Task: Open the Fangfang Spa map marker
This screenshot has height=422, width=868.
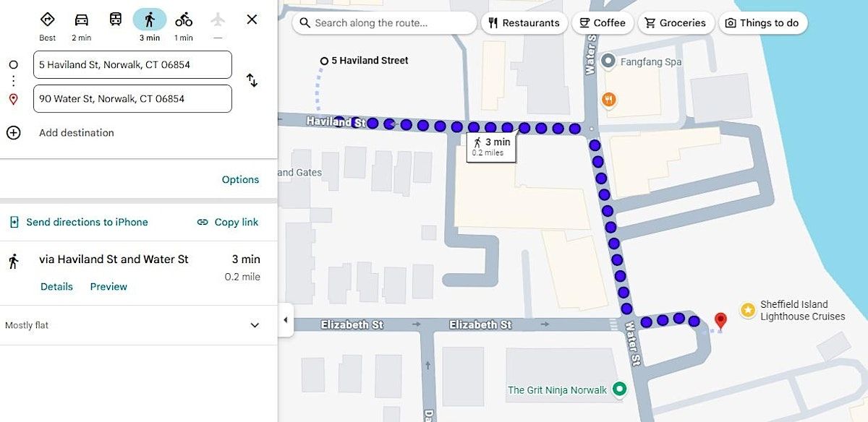Action: [608, 61]
